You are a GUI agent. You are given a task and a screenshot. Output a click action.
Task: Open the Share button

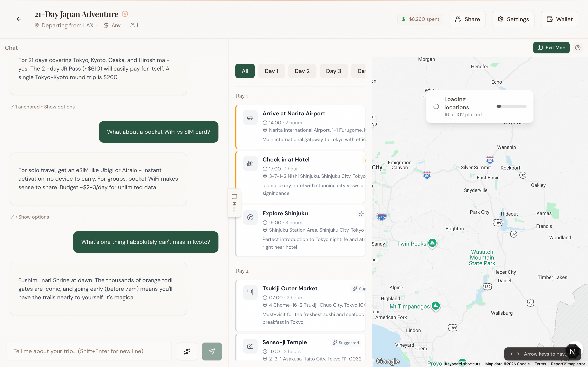(467, 19)
